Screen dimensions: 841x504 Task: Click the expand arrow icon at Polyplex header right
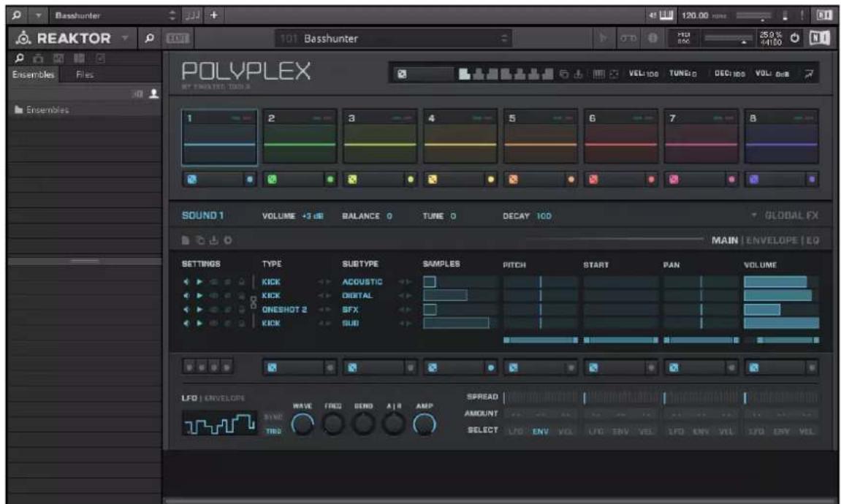coord(809,74)
